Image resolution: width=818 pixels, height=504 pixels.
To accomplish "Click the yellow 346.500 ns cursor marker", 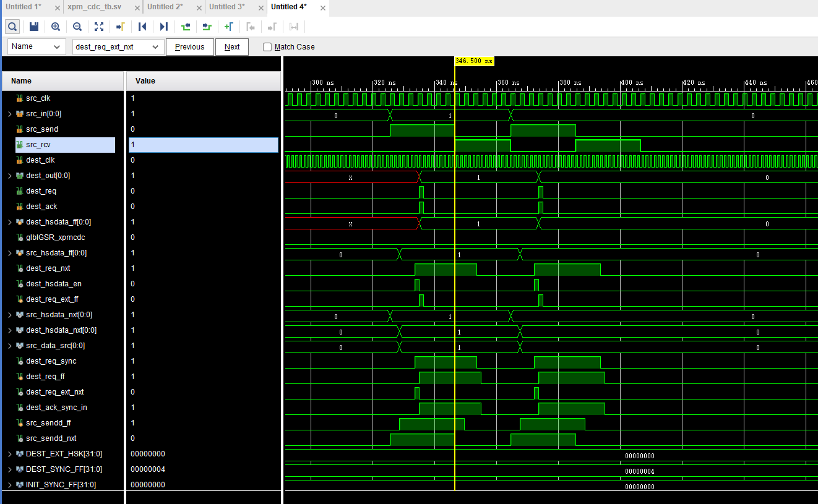I will (x=473, y=61).
